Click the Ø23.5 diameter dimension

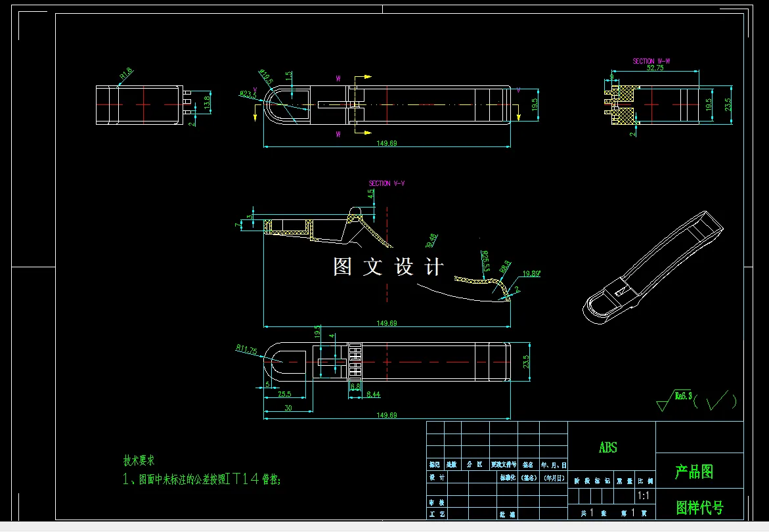248,94
